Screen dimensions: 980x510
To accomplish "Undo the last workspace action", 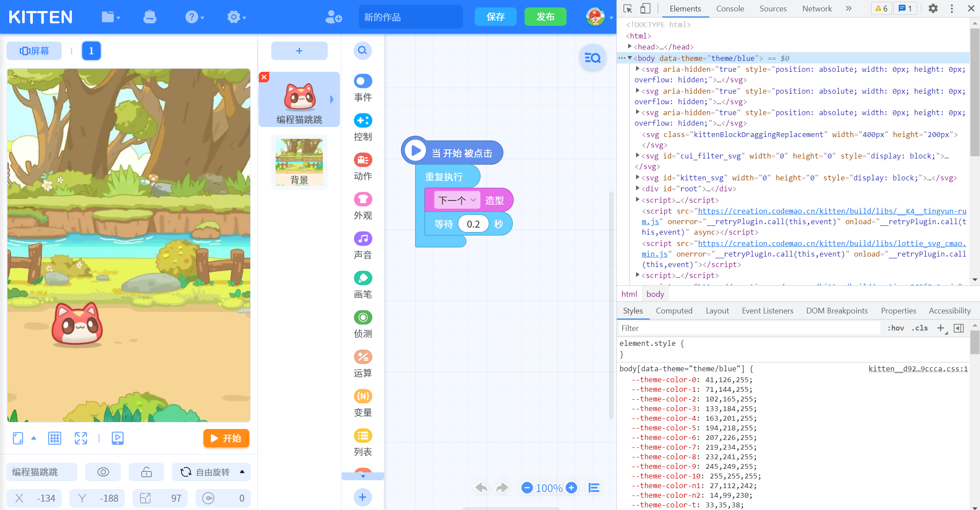I will [481, 488].
